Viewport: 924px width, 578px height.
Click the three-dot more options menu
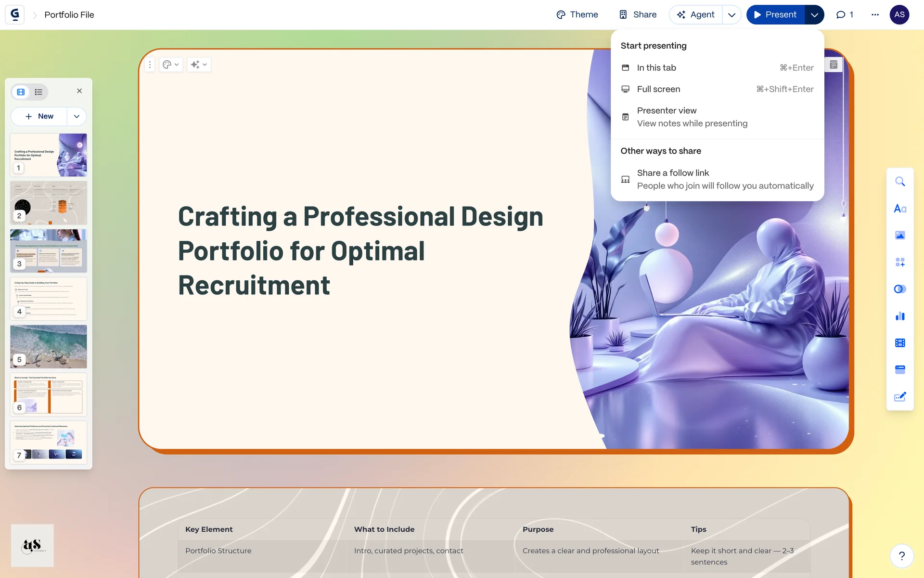[x=875, y=14]
